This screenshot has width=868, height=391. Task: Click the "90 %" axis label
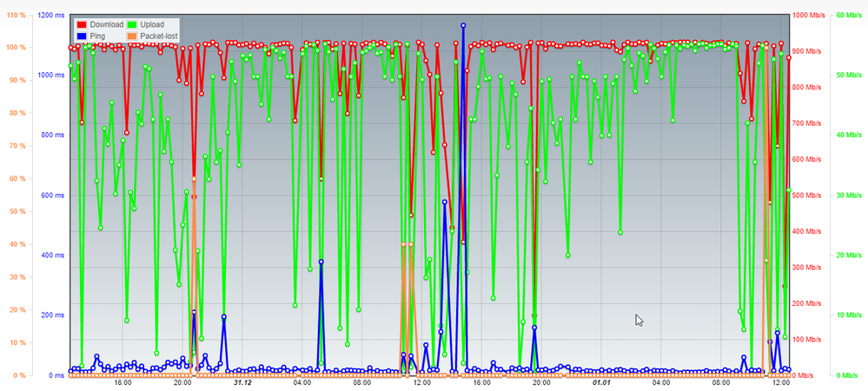point(17,80)
